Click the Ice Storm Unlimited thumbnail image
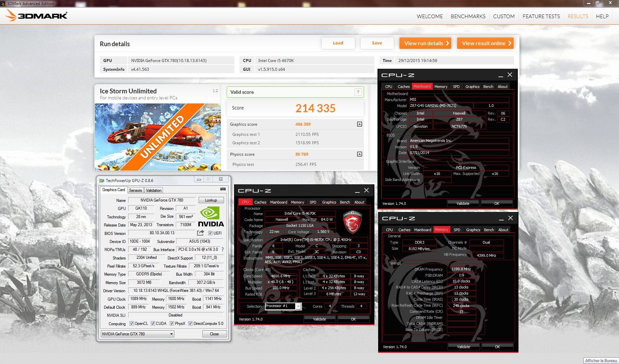This screenshot has width=619, height=364. point(158,137)
